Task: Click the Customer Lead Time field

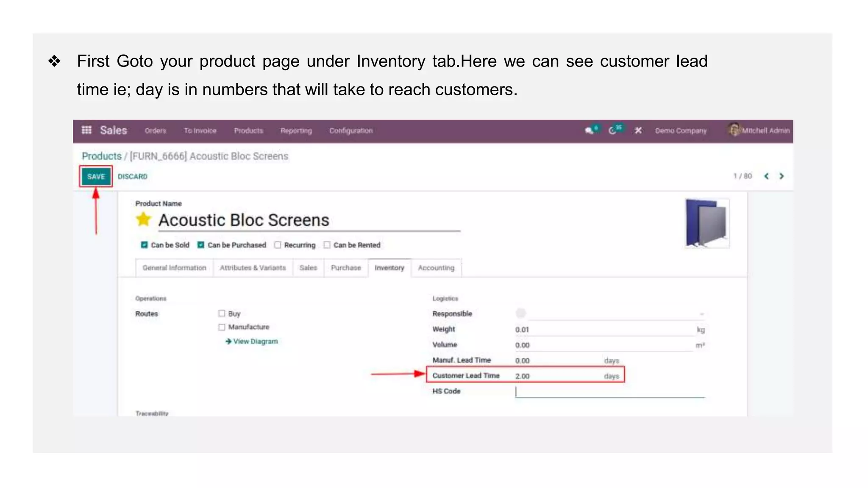Action: [558, 376]
